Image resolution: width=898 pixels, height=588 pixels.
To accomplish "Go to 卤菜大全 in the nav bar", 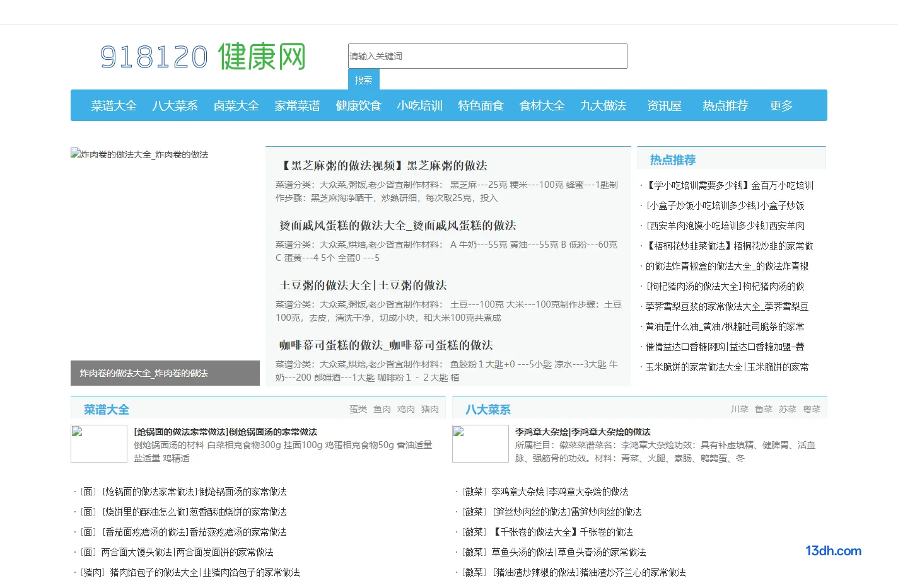I will click(236, 106).
